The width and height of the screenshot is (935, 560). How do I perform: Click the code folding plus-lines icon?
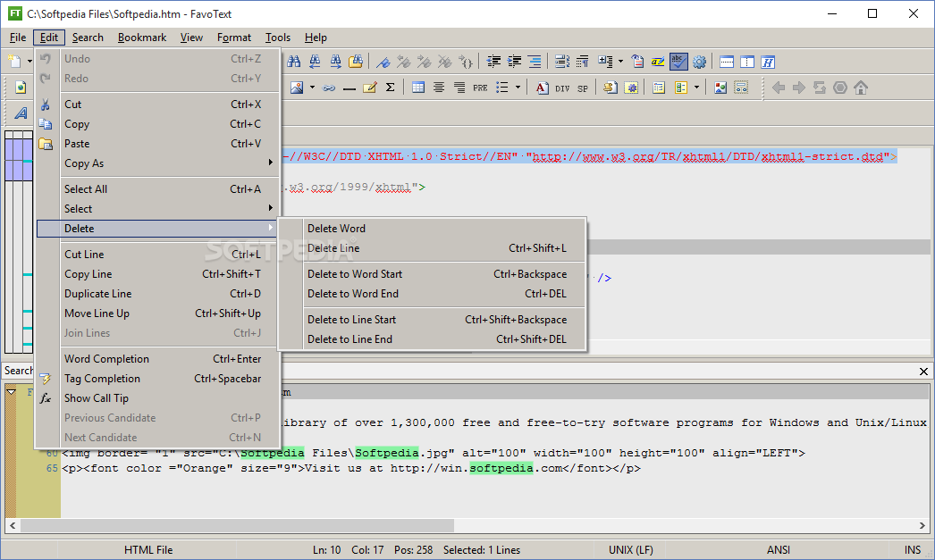pos(605,62)
